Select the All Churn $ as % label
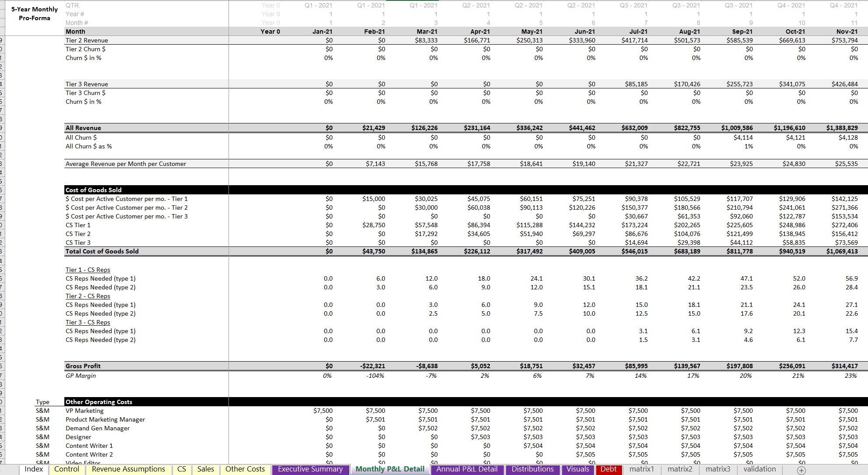The image size is (868, 475). click(x=89, y=146)
